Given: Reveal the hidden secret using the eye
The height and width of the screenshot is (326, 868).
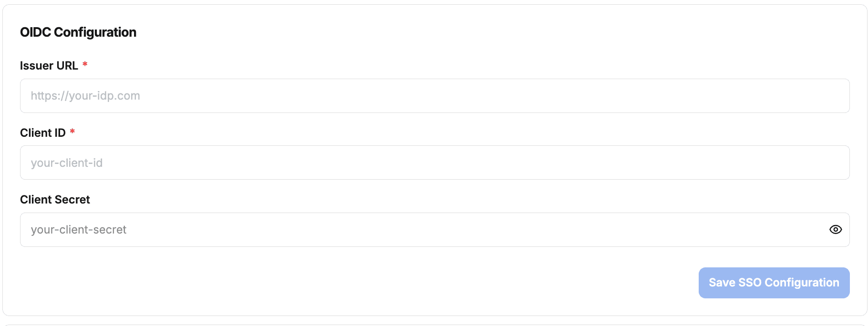Looking at the screenshot, I should pos(835,230).
